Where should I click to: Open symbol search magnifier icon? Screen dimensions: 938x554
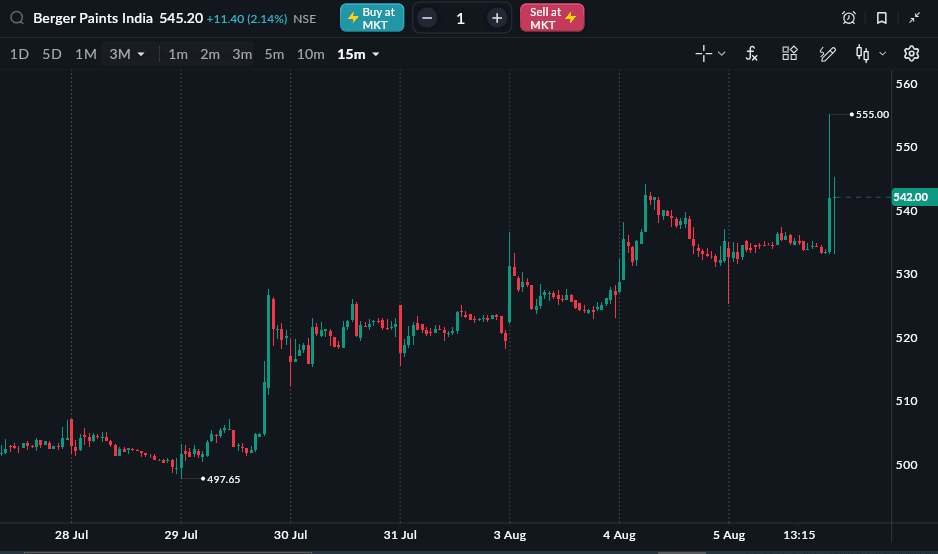(17, 18)
